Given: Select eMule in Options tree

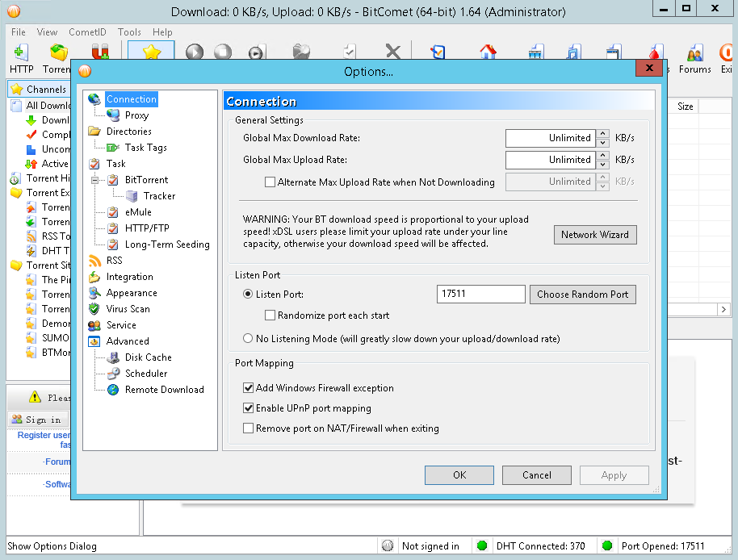Looking at the screenshot, I should pyautogui.click(x=138, y=212).
